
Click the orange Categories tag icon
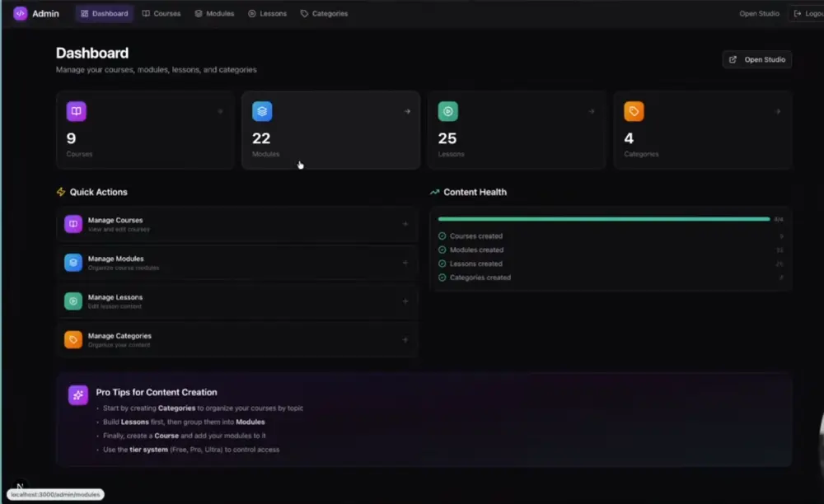point(631,110)
